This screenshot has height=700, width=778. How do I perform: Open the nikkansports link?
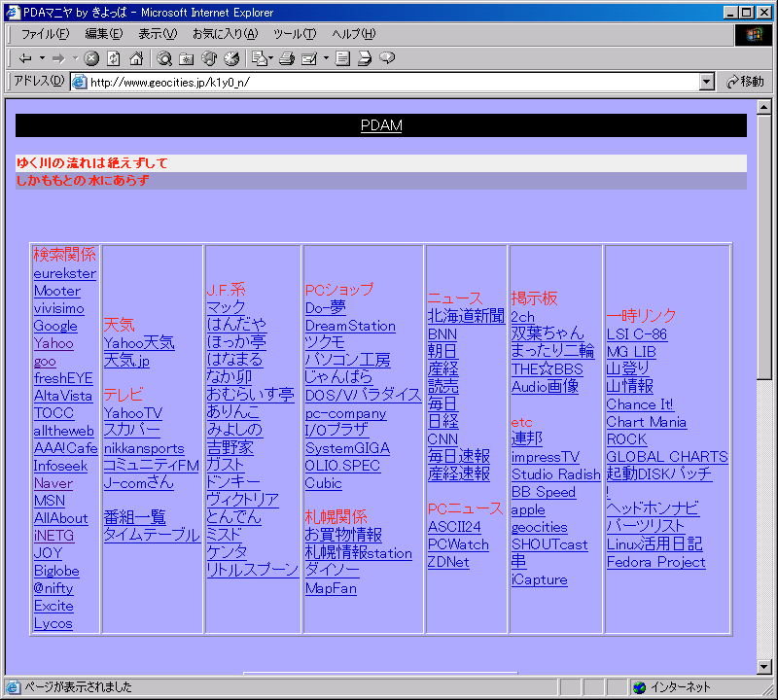[x=144, y=448]
